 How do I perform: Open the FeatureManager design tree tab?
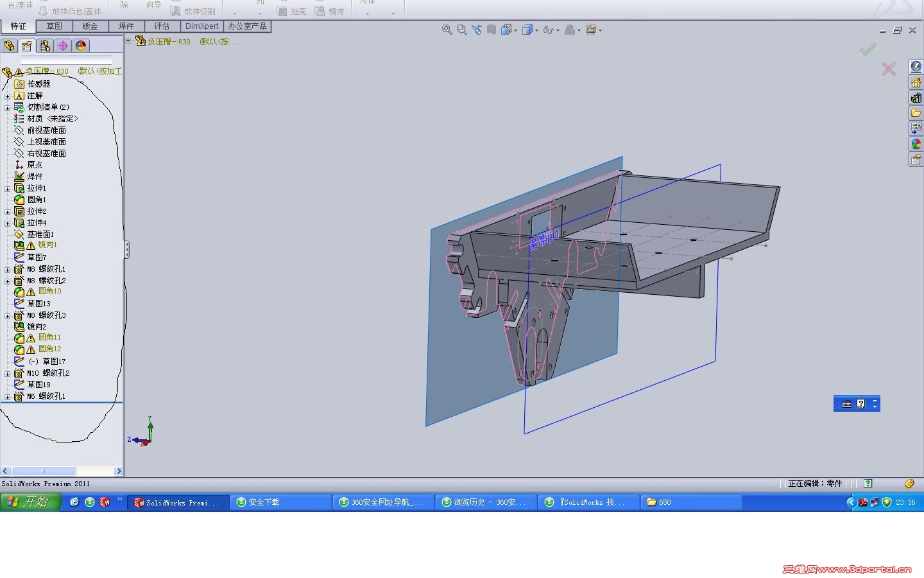(x=9, y=46)
